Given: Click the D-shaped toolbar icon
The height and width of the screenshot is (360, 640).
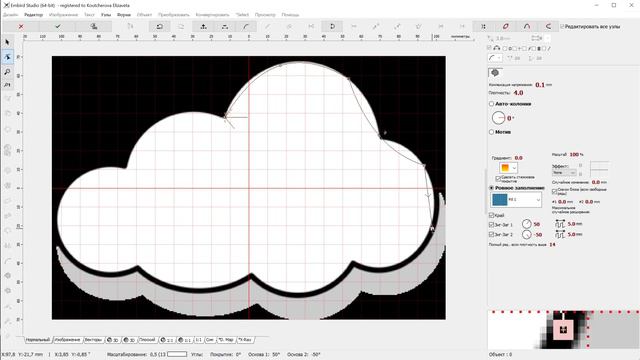Looking at the screenshot, I should click(332, 27).
